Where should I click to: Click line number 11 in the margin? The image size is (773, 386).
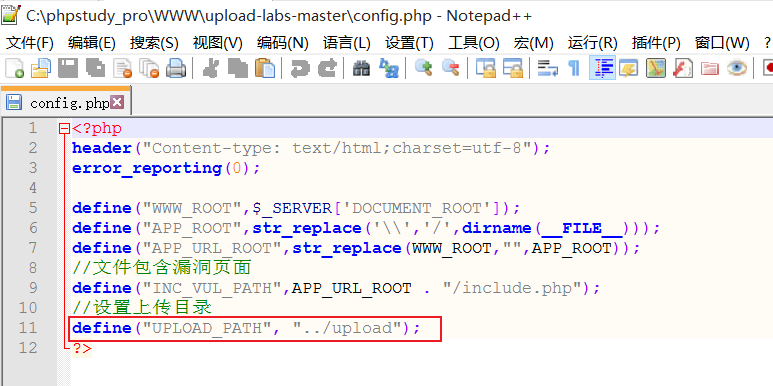[28, 327]
